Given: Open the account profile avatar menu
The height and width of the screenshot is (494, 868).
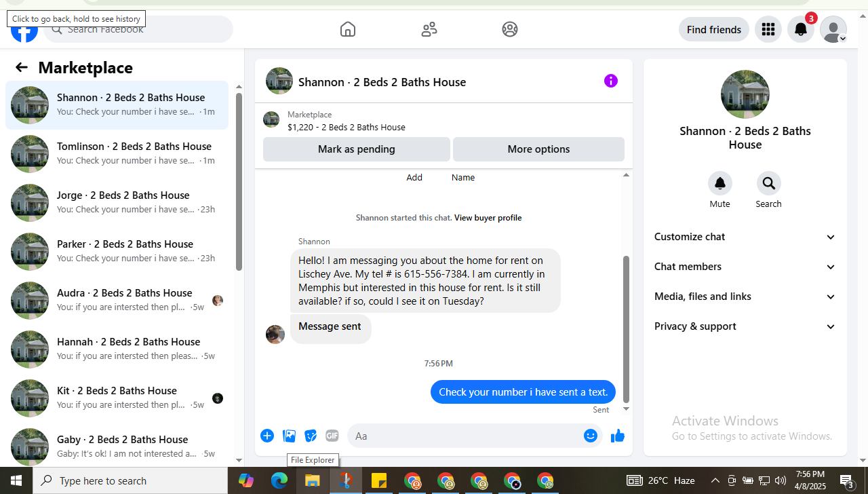Looking at the screenshot, I should pyautogui.click(x=833, y=29).
